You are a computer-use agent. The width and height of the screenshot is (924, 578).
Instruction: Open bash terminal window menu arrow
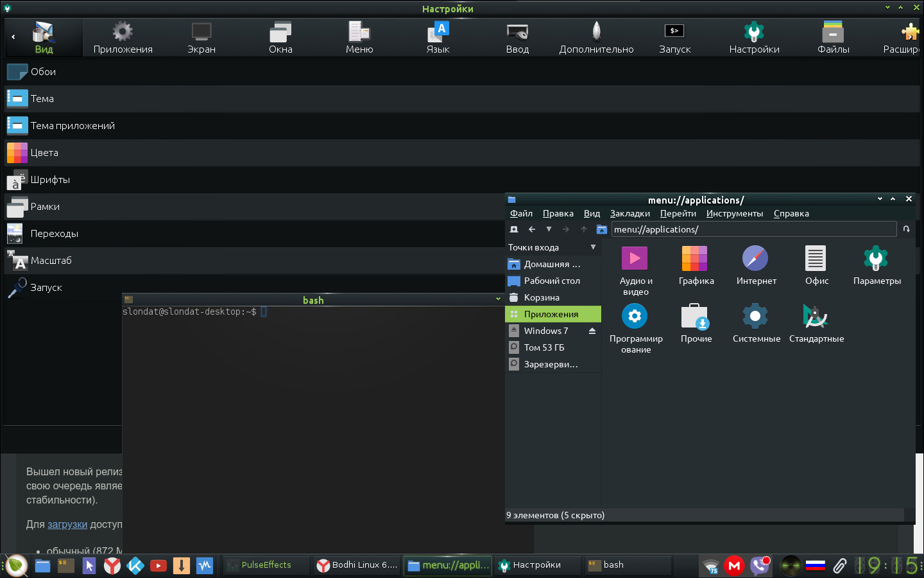click(498, 299)
